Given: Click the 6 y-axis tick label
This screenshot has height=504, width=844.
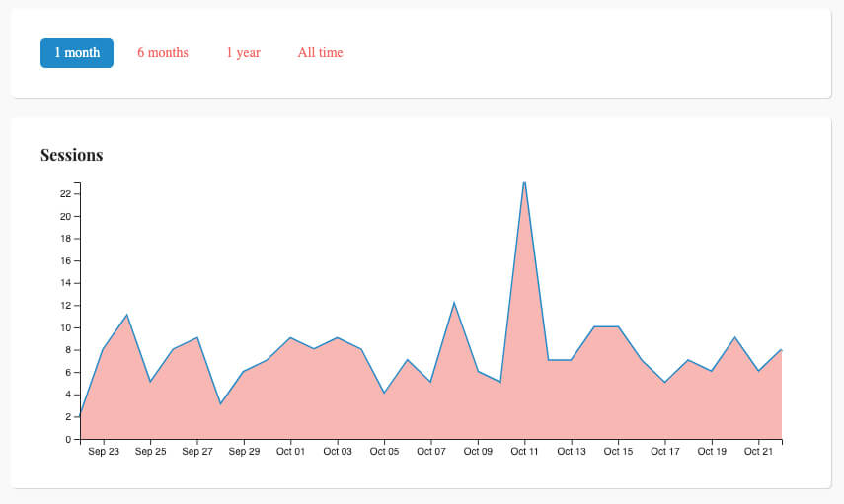Looking at the screenshot, I should (68, 373).
